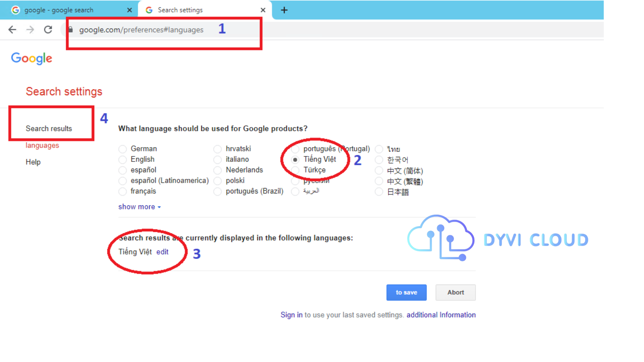Select español (Latinoamerica) radio button
This screenshot has height=362, width=644.
click(x=122, y=181)
